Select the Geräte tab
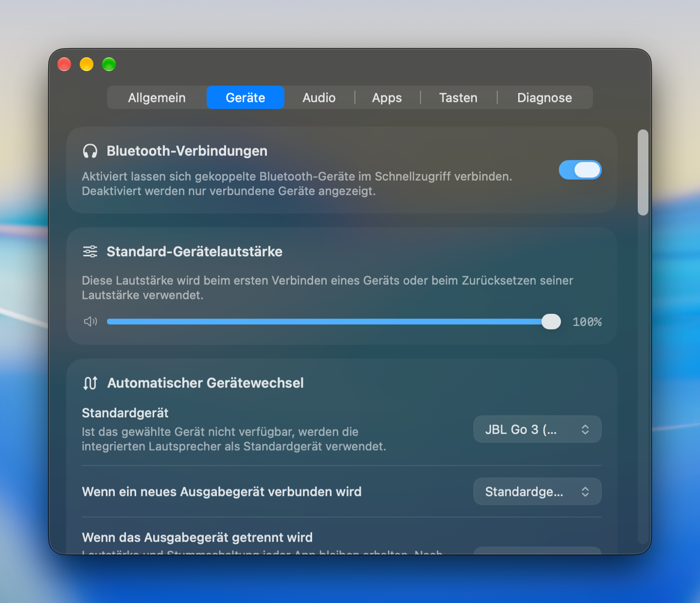The height and width of the screenshot is (603, 700). click(x=246, y=98)
